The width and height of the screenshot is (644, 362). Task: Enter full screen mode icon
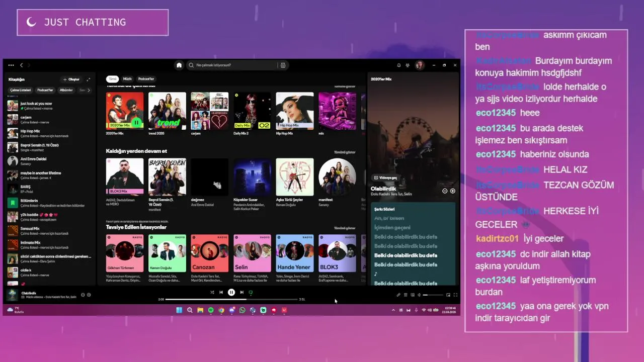tap(455, 295)
